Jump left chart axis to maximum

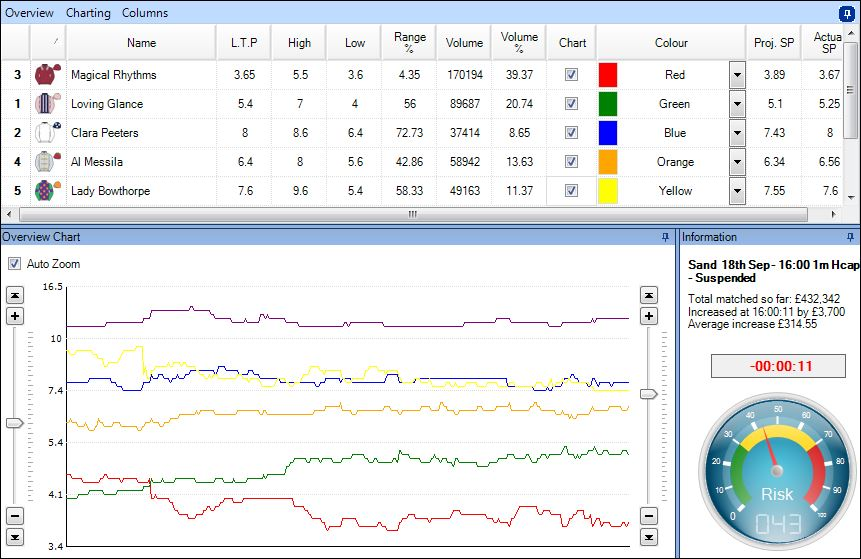(x=15, y=295)
